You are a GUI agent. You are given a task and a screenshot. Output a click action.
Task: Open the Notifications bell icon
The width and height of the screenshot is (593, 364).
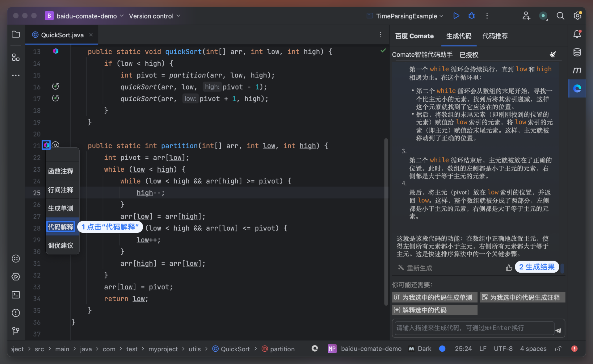click(x=577, y=34)
